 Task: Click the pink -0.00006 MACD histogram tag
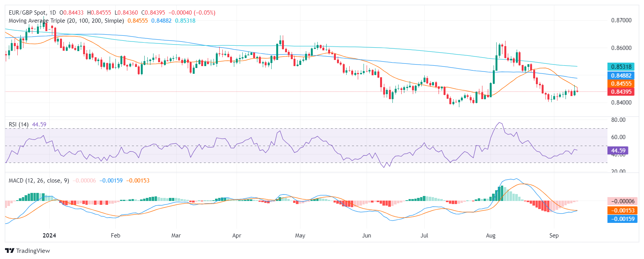point(622,201)
